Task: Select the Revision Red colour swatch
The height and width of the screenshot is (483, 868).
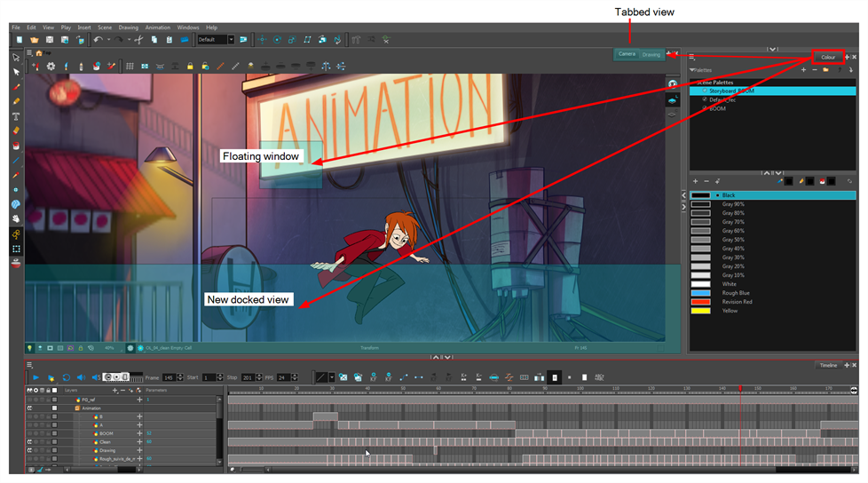Action: [737, 302]
